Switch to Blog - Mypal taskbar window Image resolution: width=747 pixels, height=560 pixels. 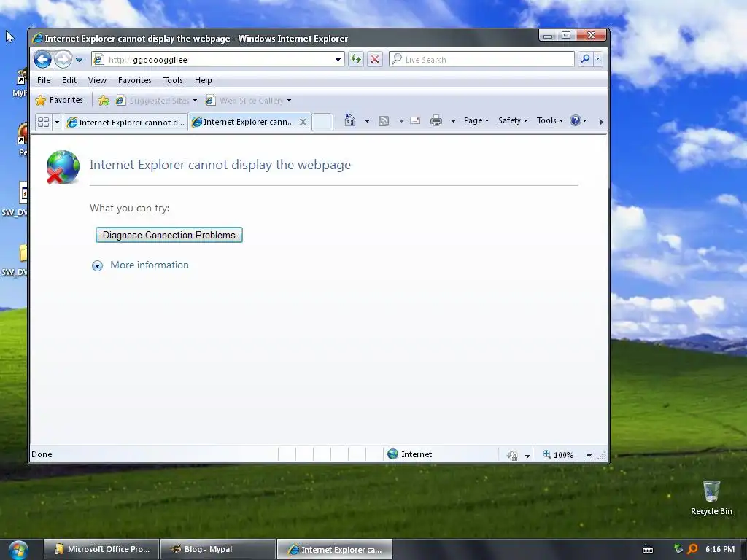pyautogui.click(x=217, y=549)
